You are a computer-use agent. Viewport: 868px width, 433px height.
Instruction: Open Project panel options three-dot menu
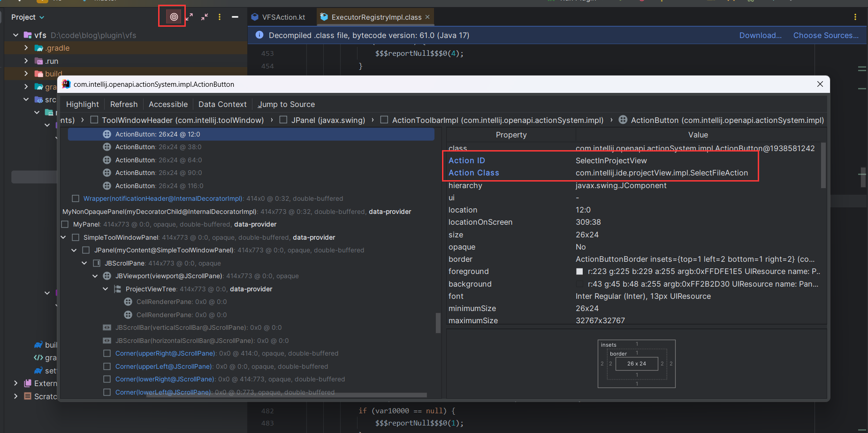point(220,17)
